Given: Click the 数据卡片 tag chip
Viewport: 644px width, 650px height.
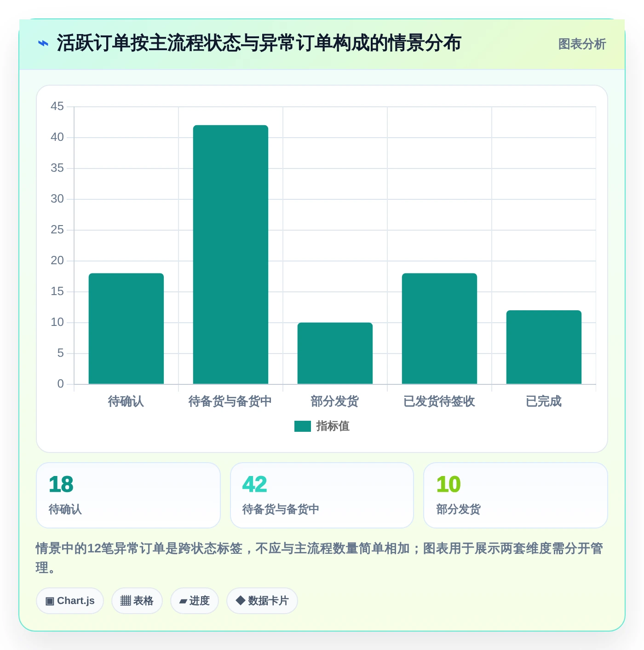Looking at the screenshot, I should 262,601.
